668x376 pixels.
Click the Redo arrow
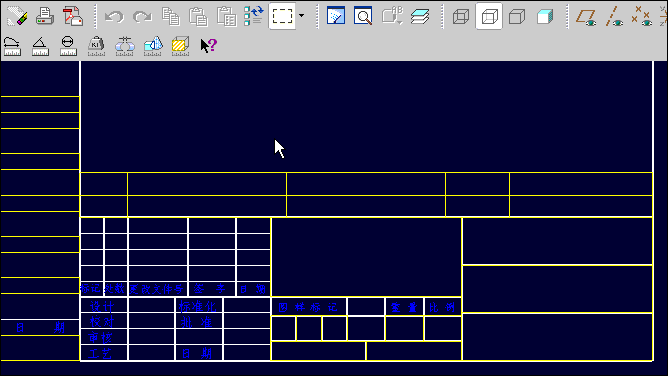point(142,17)
